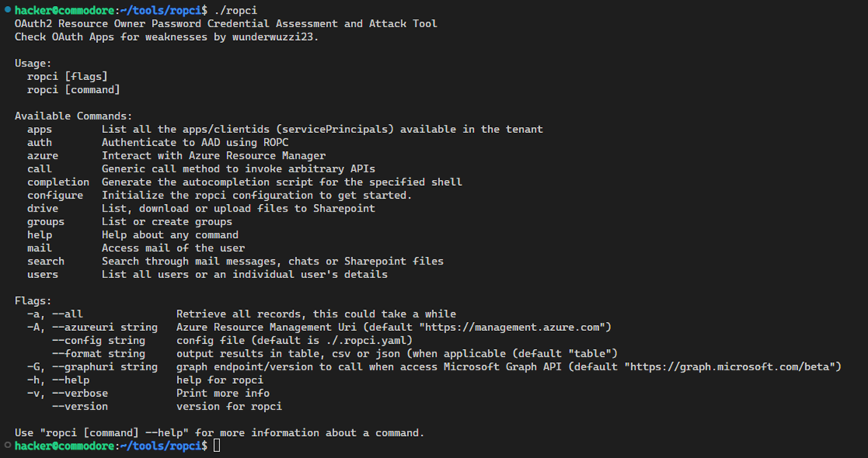Click the 'auth' command name
868x458 pixels.
point(39,143)
